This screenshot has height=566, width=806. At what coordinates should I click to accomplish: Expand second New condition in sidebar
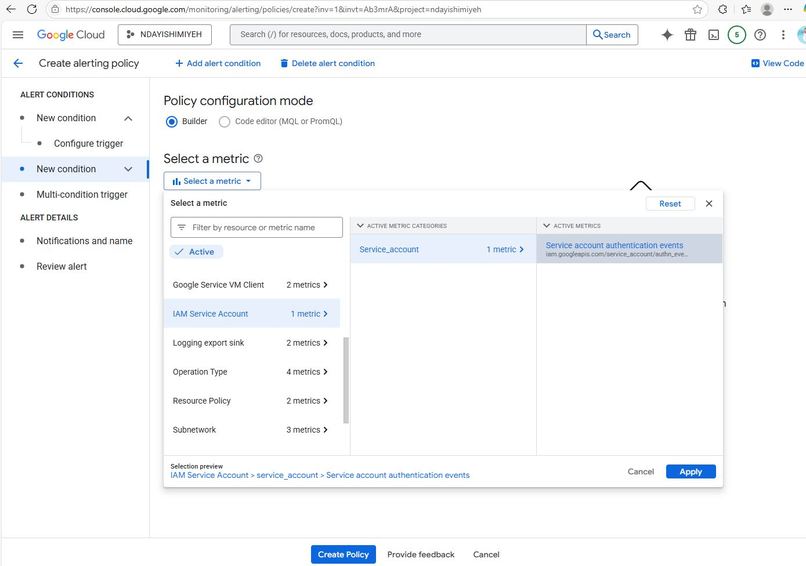(x=128, y=169)
